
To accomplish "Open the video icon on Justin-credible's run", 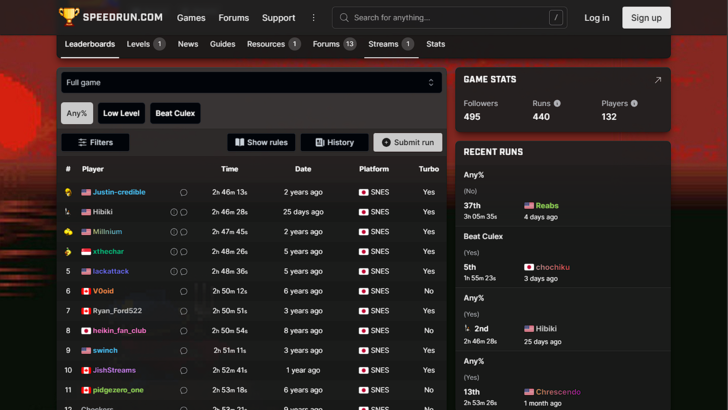I will 183,192.
